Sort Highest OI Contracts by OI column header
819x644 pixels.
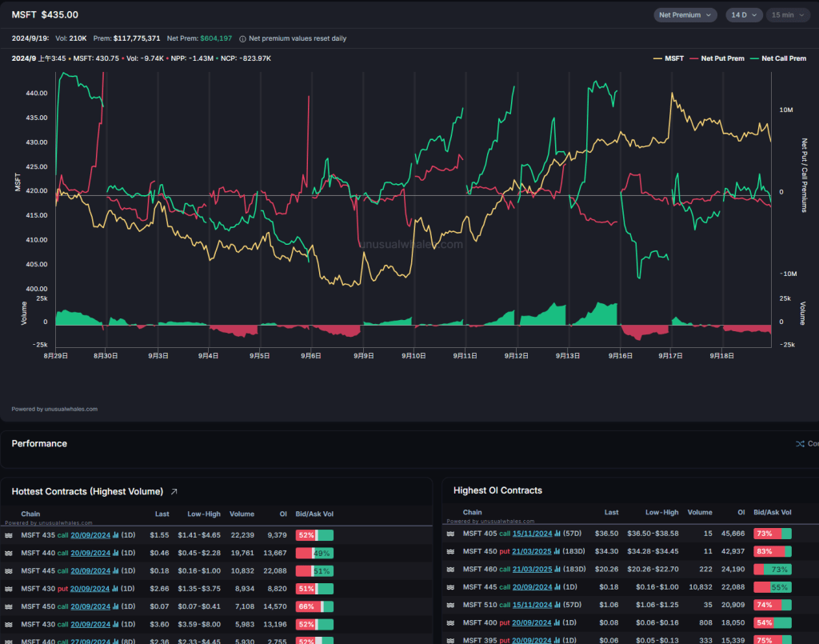738,512
